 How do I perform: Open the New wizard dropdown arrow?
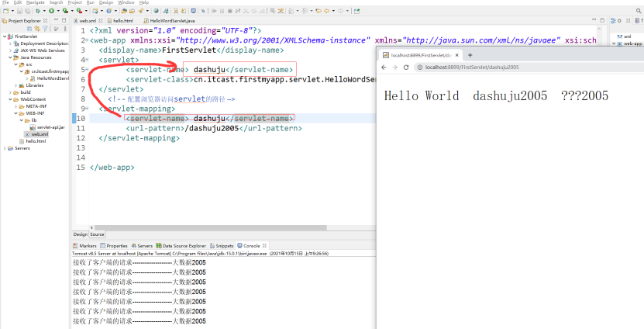coord(12,11)
